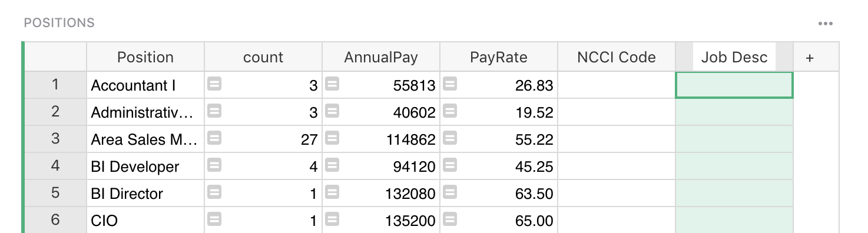Click the Accountant I position cell
Image resolution: width=868 pixels, height=233 pixels.
pos(145,85)
